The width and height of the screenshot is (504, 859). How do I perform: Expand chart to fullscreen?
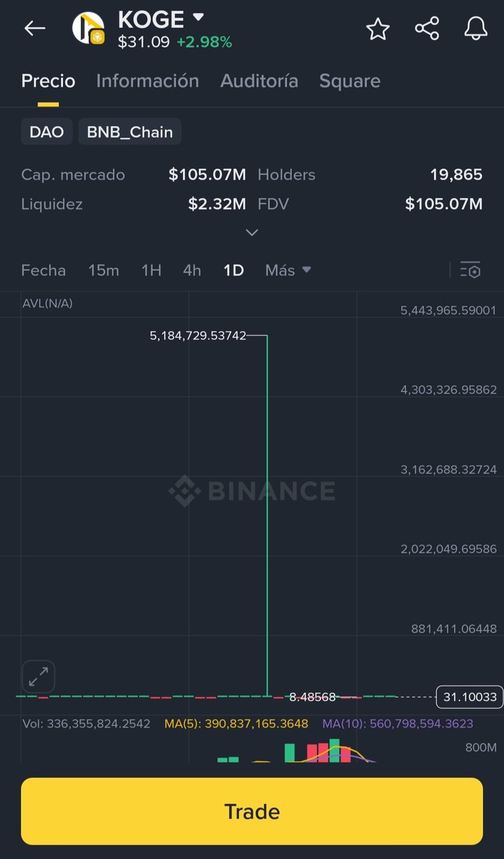coord(39,676)
